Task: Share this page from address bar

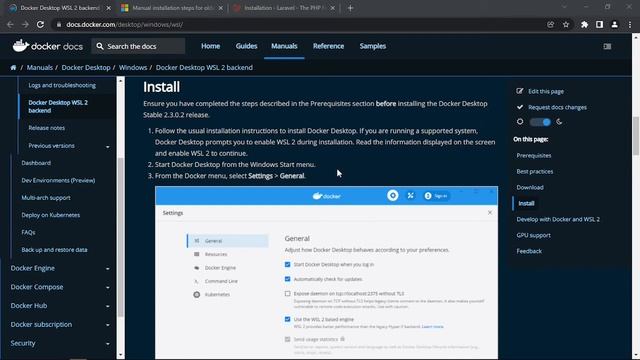Action: click(x=551, y=24)
